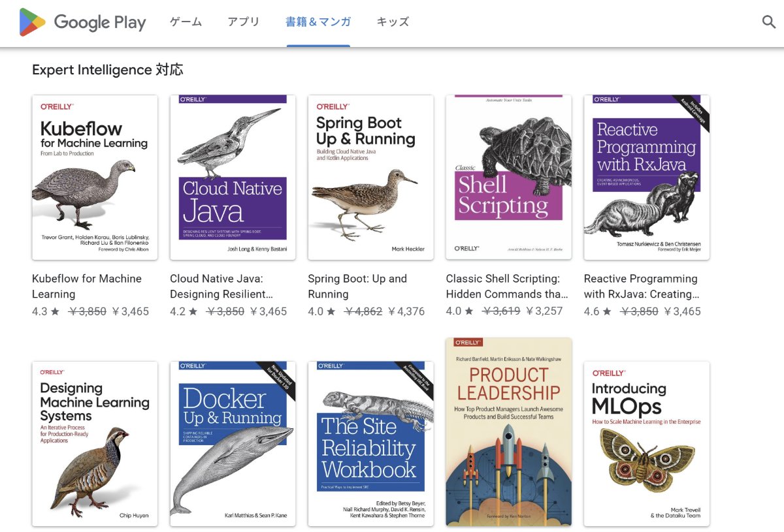Click title Reactive Programming with RxJava: Creating
The image size is (784, 532).
641,287
